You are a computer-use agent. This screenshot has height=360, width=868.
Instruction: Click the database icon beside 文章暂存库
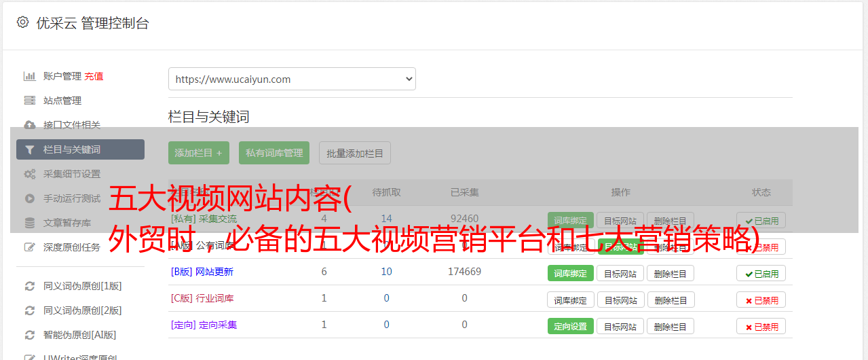29,223
